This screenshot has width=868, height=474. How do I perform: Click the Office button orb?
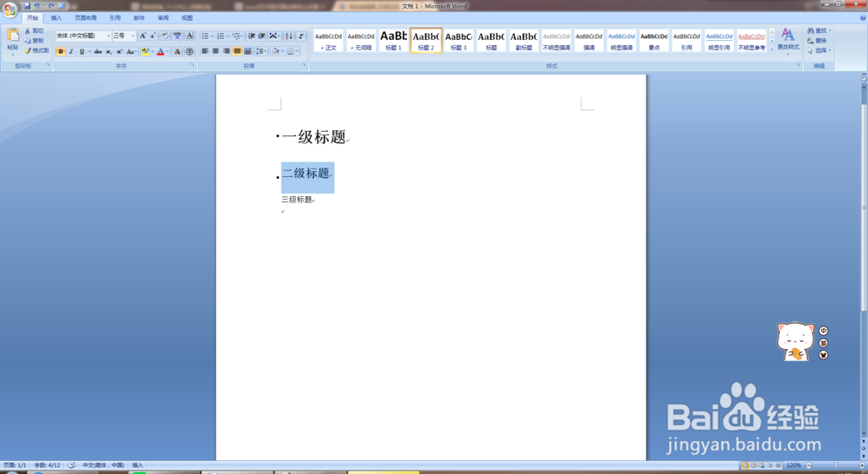(10, 10)
